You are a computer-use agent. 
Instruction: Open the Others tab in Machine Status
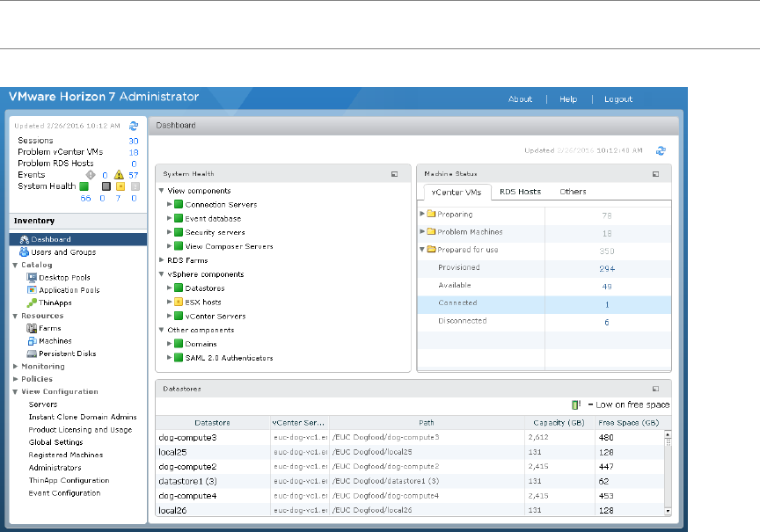[573, 192]
